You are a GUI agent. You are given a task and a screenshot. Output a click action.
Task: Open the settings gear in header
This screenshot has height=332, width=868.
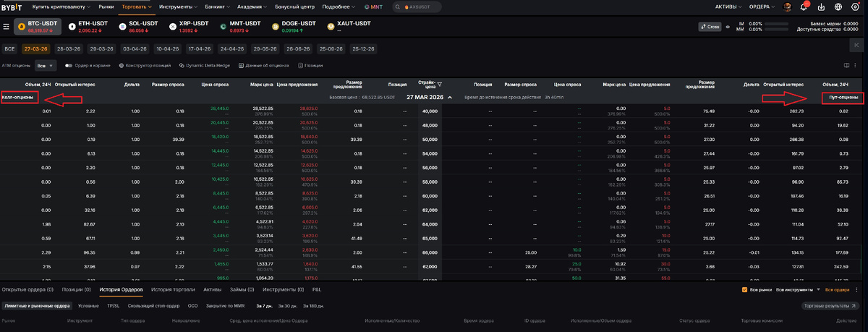(x=855, y=7)
